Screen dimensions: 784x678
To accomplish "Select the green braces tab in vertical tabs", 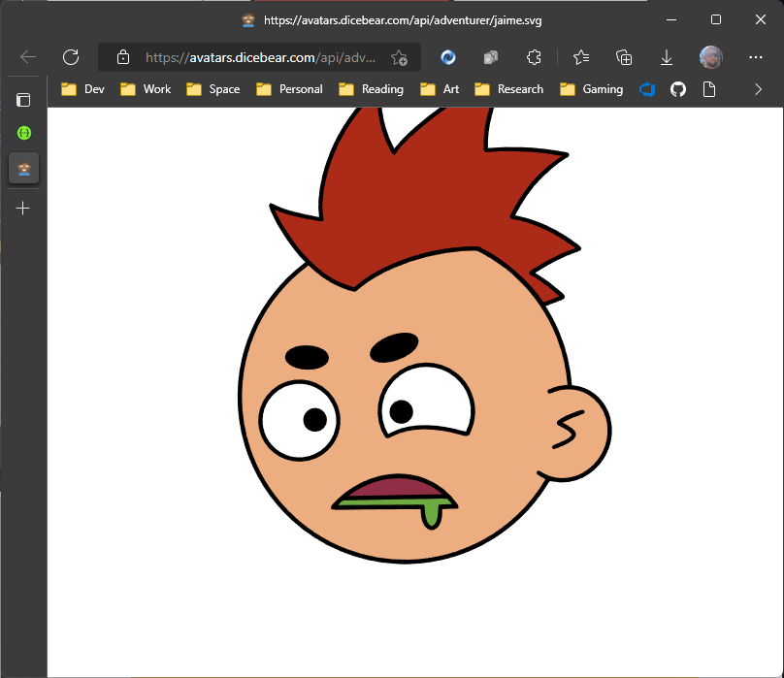I will (23, 133).
